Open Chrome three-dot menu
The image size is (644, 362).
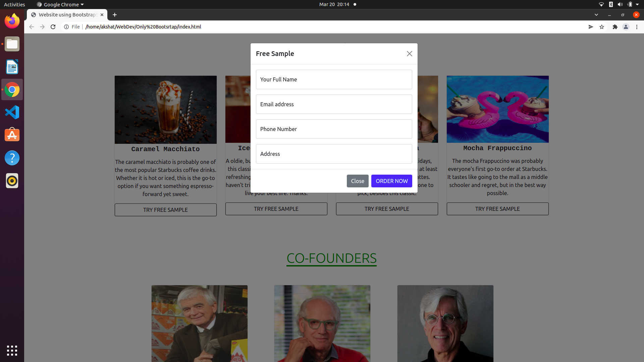[x=637, y=27]
